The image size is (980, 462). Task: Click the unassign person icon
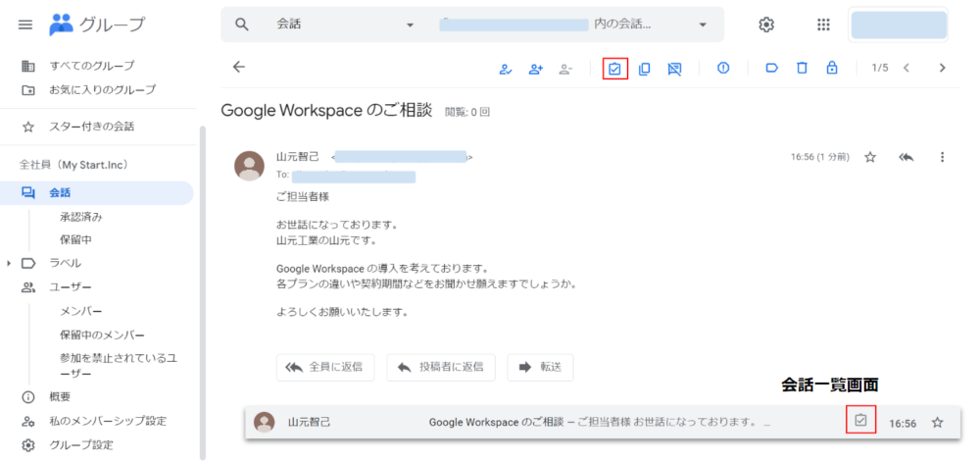tap(565, 69)
